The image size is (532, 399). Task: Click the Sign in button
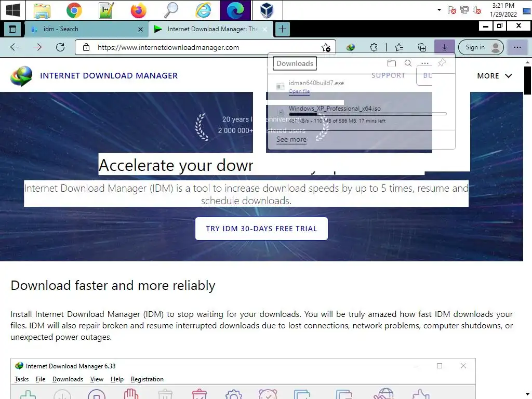pyautogui.click(x=481, y=47)
